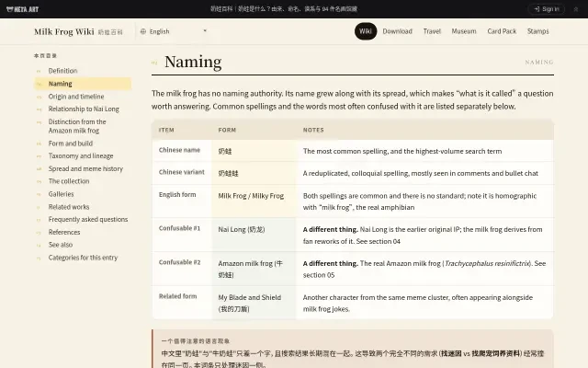This screenshot has width=588, height=368.
Task: Go to Taxonomy and lineage section
Action: [81, 155]
